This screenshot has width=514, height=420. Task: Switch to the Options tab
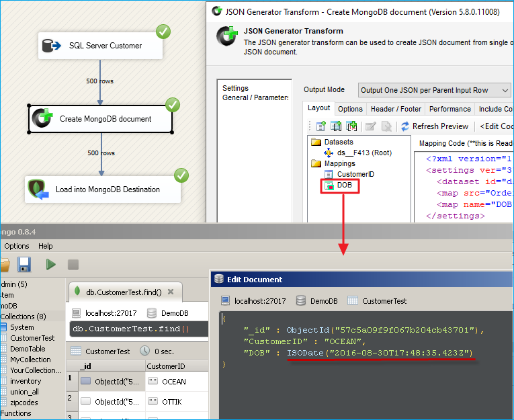pyautogui.click(x=350, y=109)
